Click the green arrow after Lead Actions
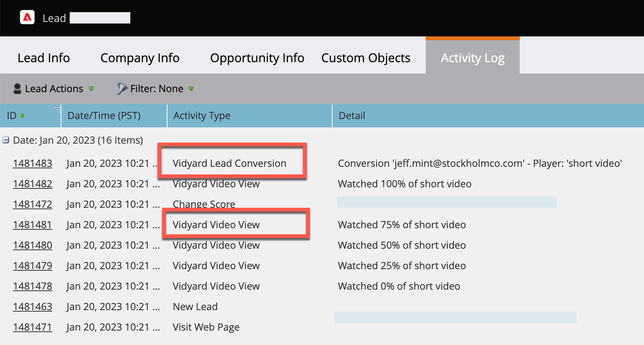Image resolution: width=644 pixels, height=345 pixels. click(91, 89)
